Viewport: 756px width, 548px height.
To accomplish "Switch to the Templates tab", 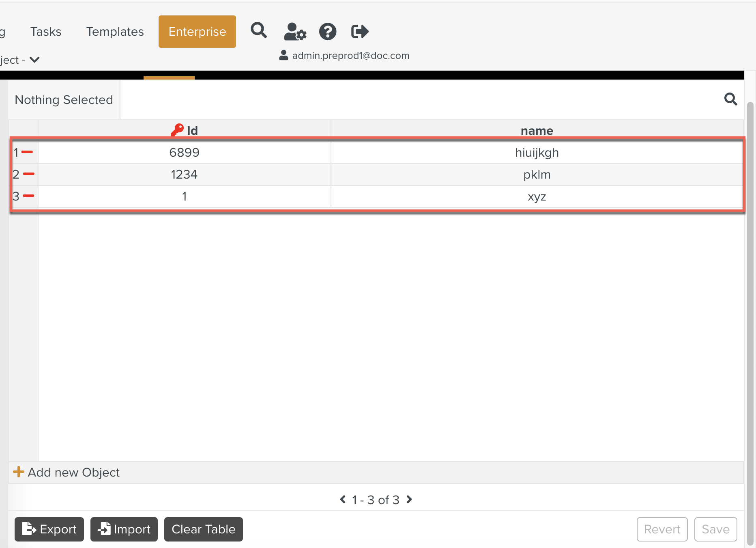I will point(115,31).
